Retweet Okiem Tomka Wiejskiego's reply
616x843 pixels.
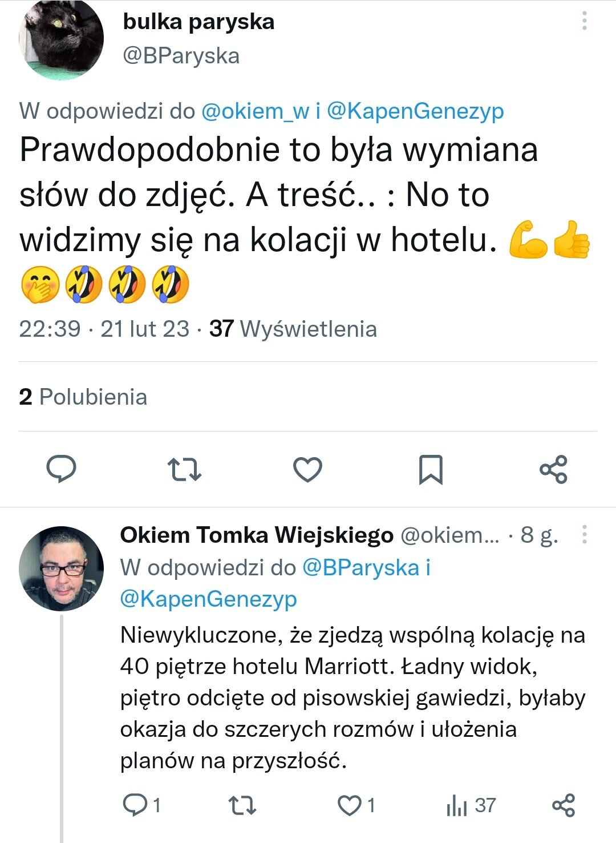(242, 805)
